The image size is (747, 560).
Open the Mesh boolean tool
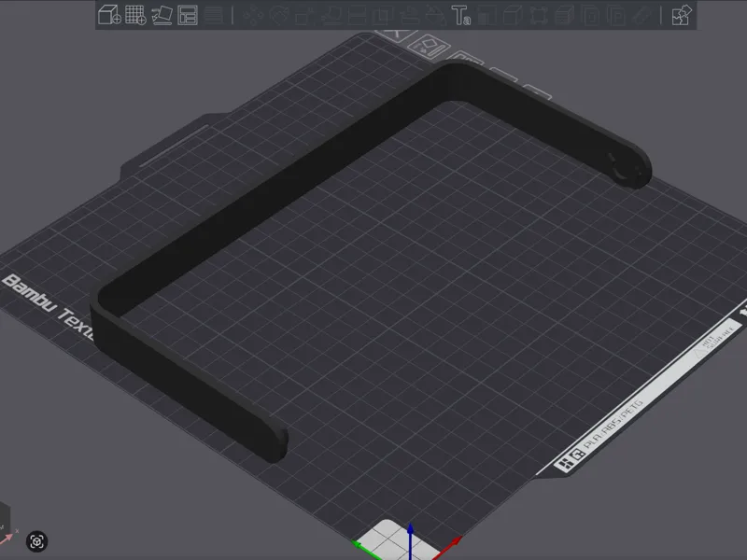(383, 15)
